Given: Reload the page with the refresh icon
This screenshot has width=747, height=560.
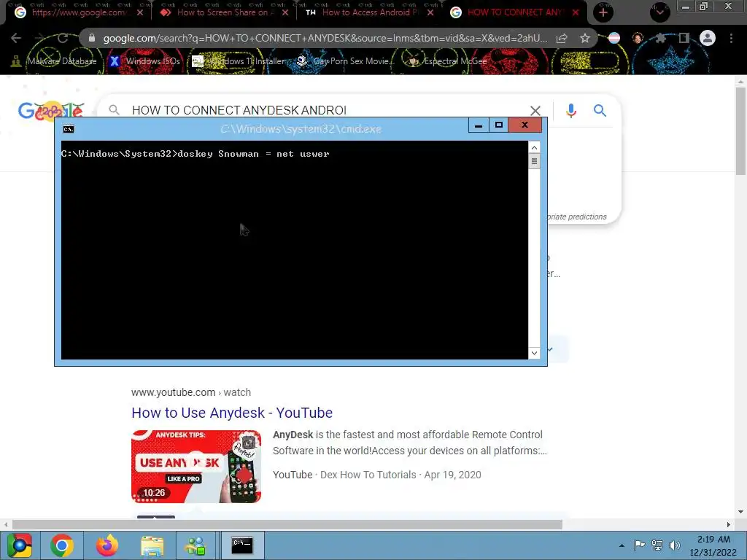Looking at the screenshot, I should tap(63, 38).
